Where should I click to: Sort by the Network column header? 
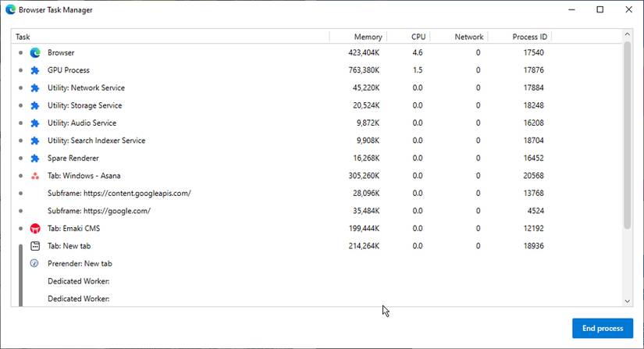468,37
